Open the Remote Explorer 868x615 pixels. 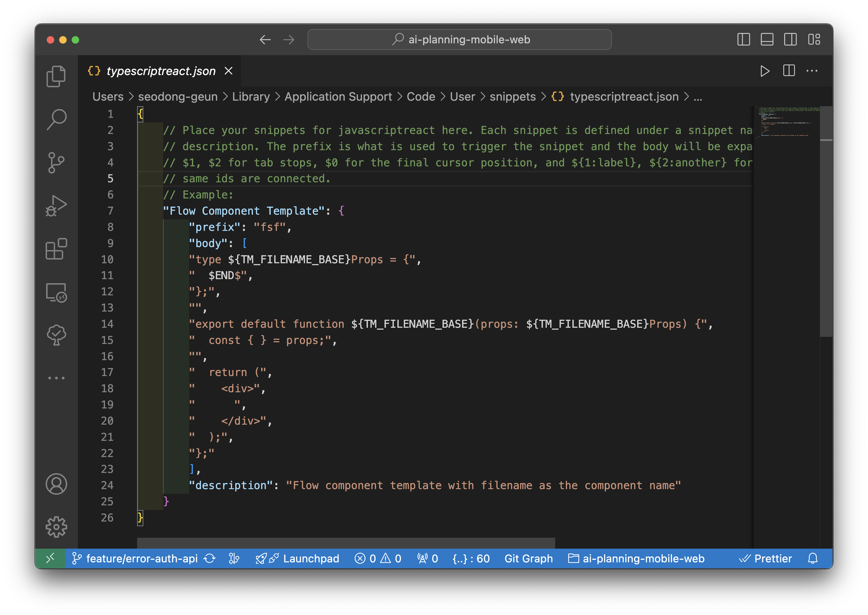(x=56, y=293)
